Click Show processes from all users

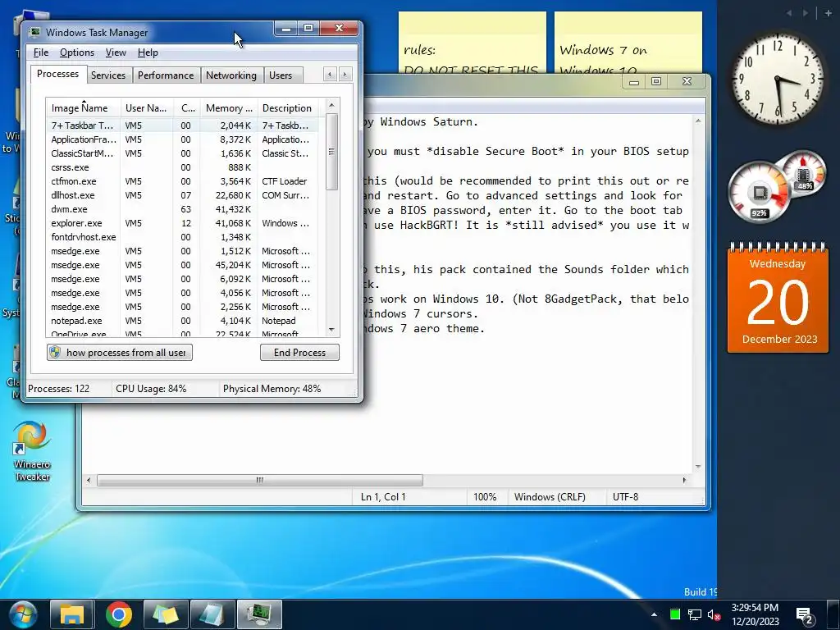pyautogui.click(x=120, y=353)
